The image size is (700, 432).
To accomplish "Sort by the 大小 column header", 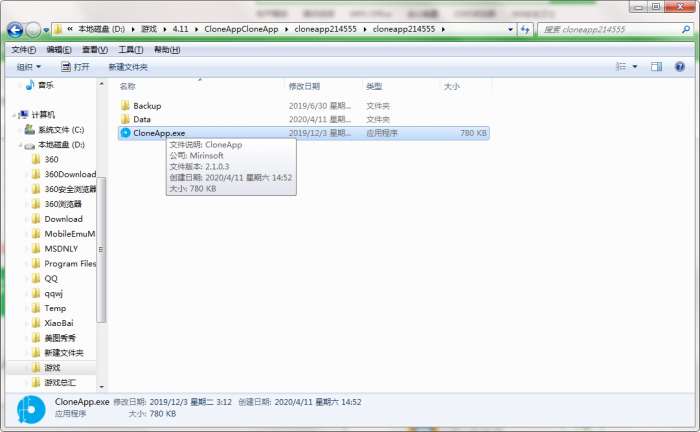I will [x=452, y=86].
